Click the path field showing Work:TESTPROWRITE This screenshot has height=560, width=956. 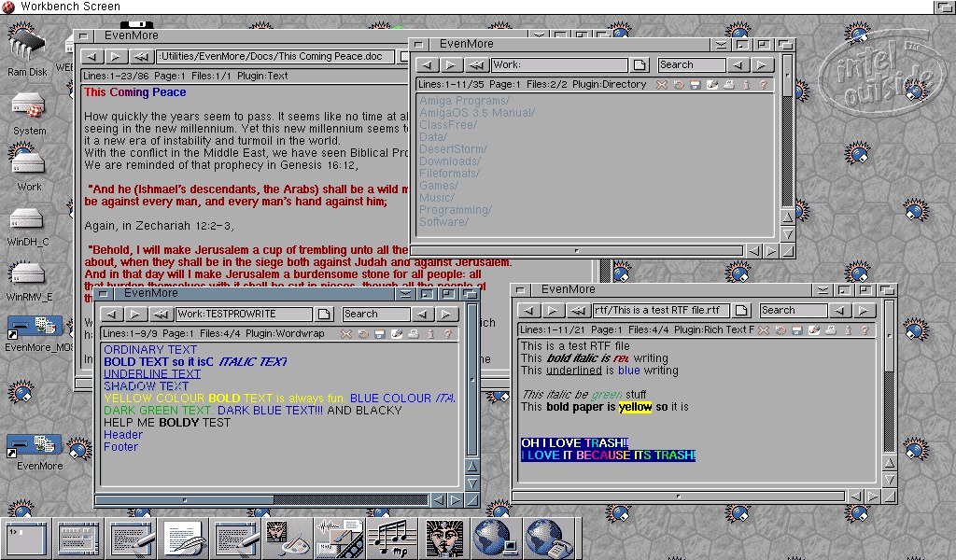pyautogui.click(x=245, y=315)
